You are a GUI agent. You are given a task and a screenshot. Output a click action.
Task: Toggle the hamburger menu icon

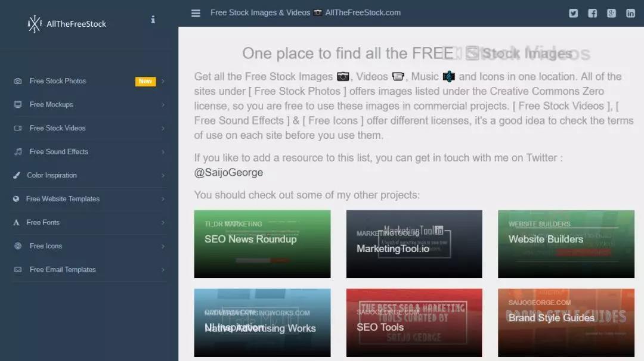click(x=196, y=13)
